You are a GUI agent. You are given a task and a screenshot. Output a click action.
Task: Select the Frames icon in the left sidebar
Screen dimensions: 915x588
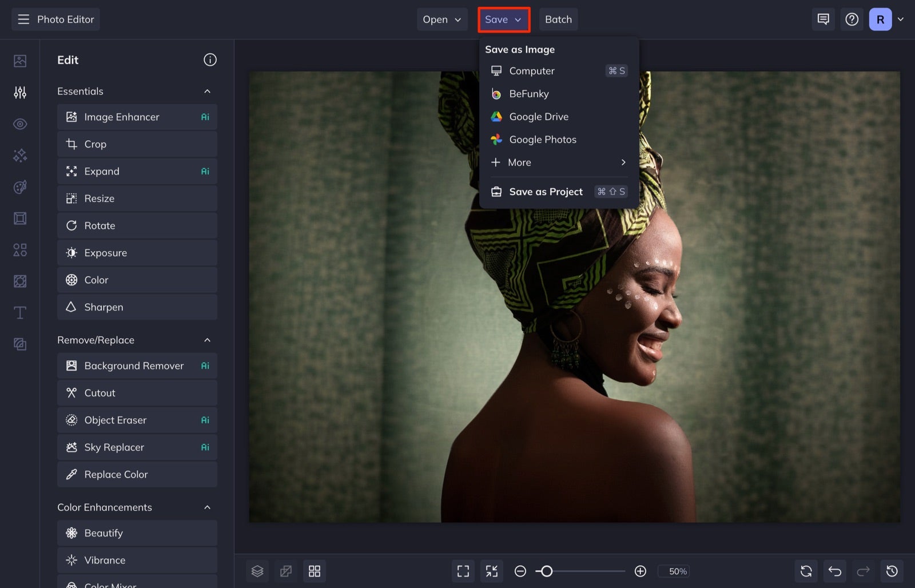pos(19,218)
